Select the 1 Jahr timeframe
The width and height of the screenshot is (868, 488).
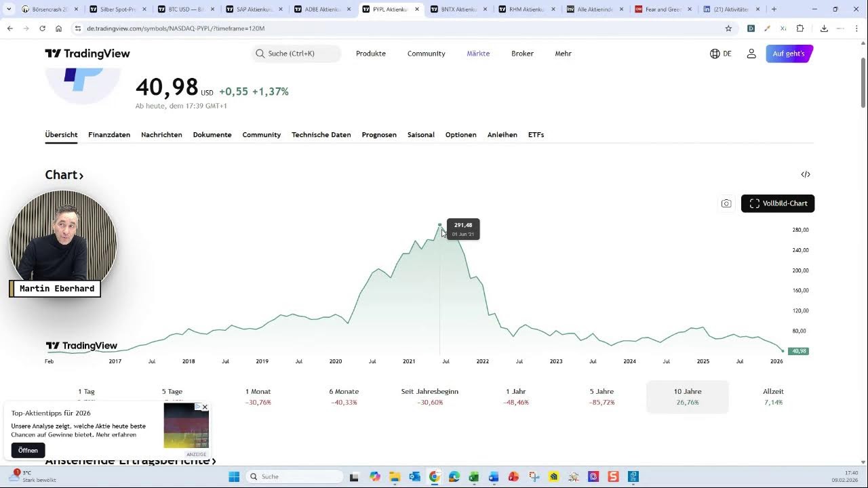click(x=515, y=396)
